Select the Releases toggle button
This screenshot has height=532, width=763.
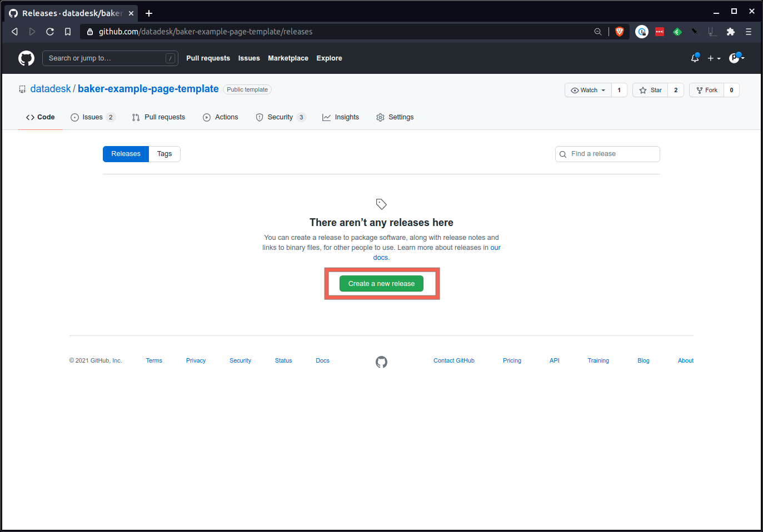click(x=126, y=154)
